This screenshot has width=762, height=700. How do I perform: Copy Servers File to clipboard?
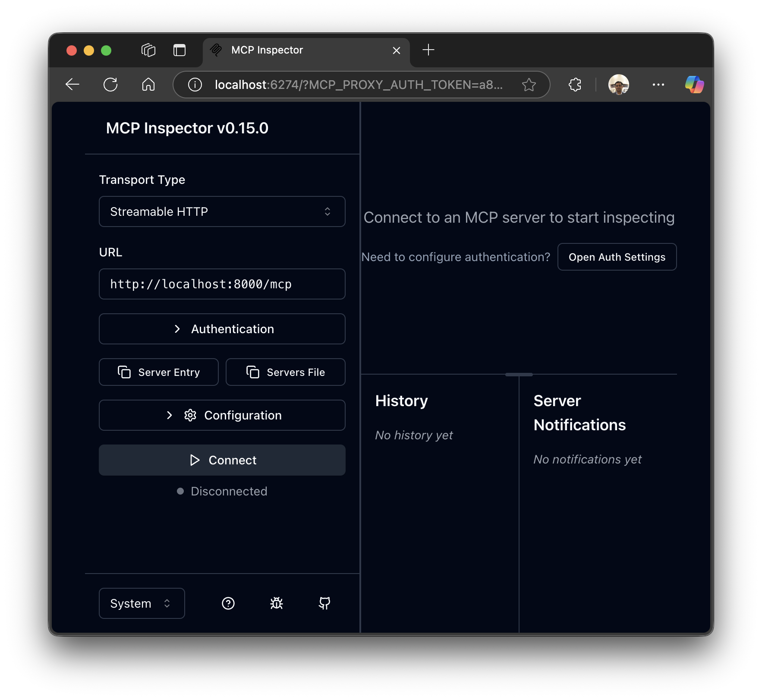pos(285,372)
